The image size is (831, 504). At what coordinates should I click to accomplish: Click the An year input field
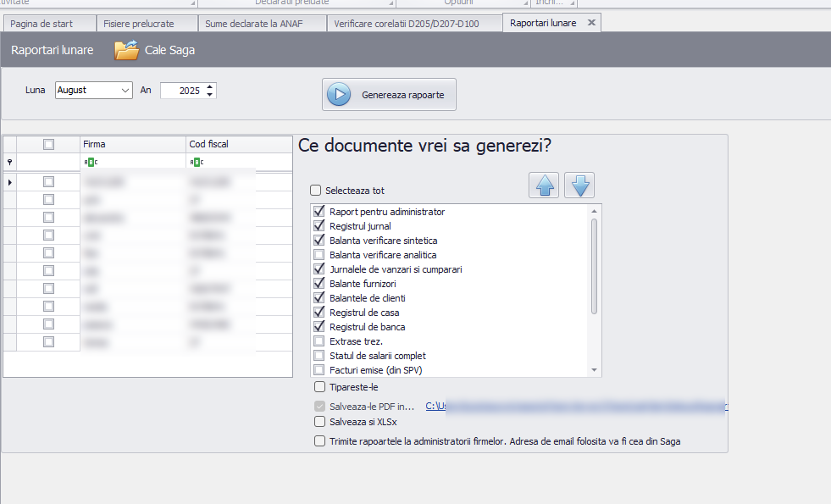pyautogui.click(x=181, y=91)
